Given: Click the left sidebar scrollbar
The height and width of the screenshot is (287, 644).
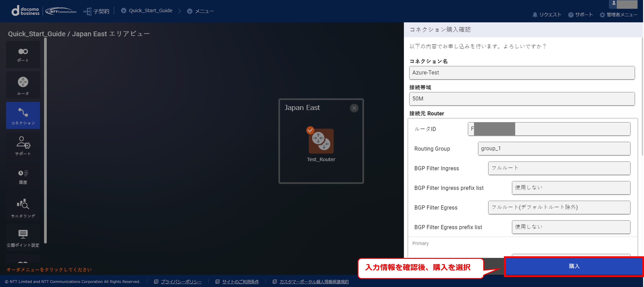Looking at the screenshot, I should click(45, 140).
